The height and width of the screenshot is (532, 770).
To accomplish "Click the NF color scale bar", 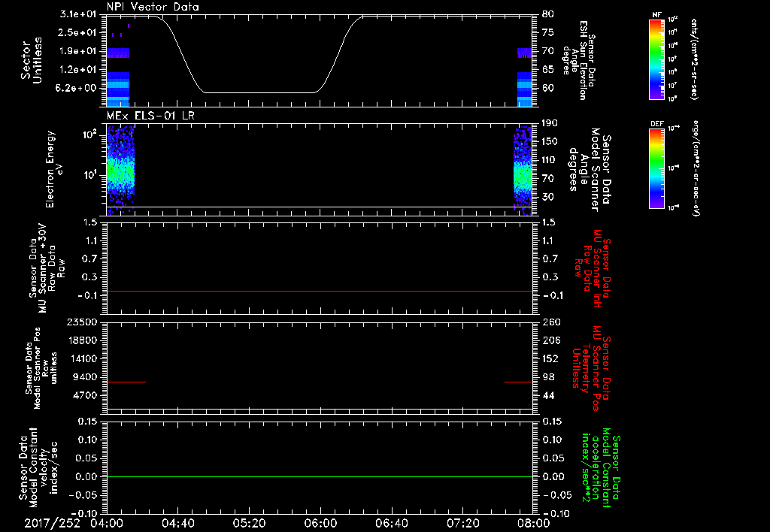I will point(657,59).
